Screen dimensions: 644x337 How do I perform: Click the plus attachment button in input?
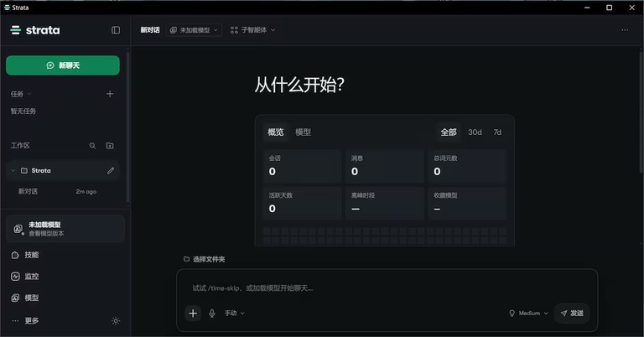[x=193, y=314]
